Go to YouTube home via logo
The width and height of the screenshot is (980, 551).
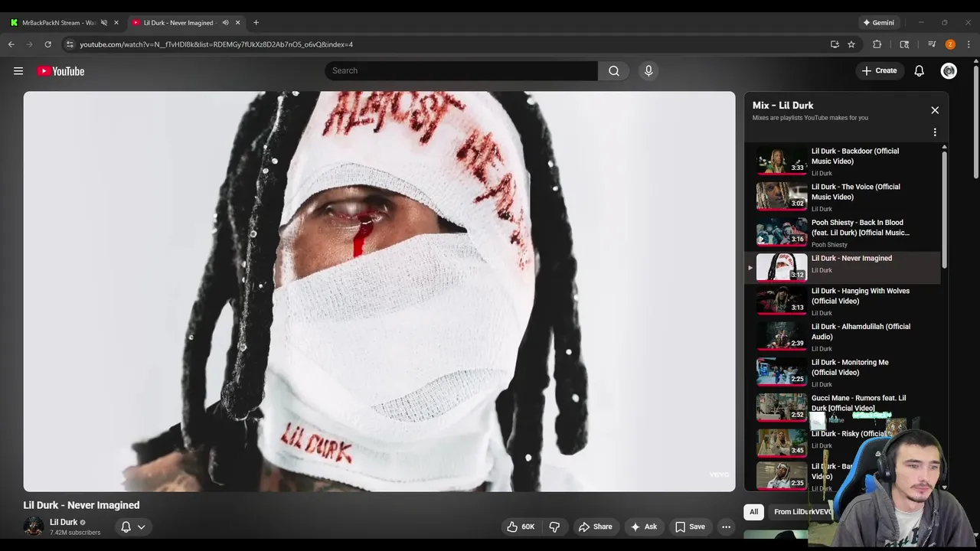click(60, 71)
